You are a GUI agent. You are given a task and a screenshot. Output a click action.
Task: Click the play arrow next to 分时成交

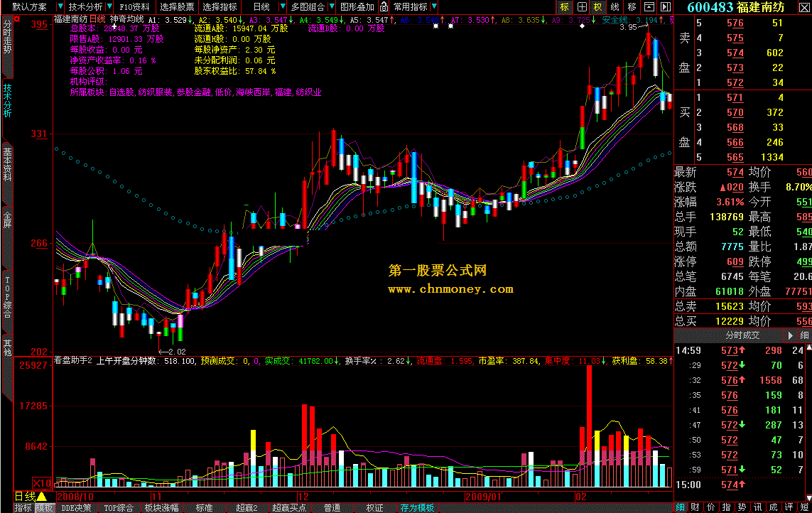point(790,336)
